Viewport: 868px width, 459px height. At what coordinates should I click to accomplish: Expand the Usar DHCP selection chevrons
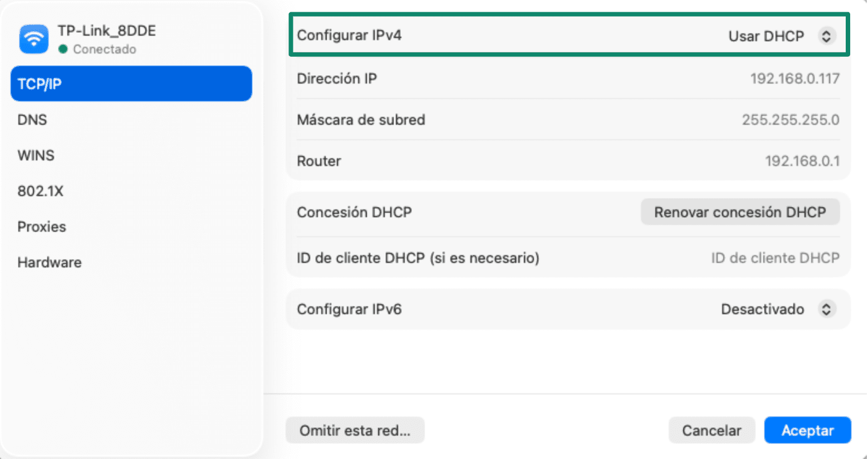tap(828, 36)
